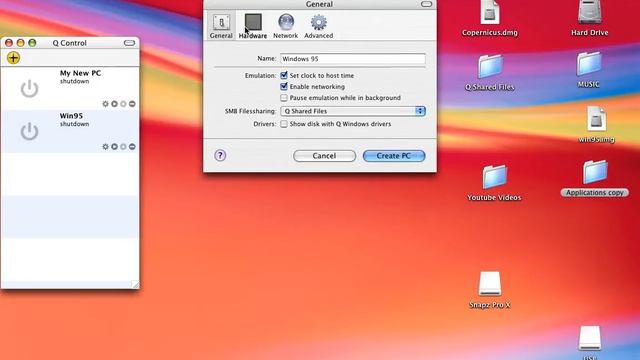Image resolution: width=640 pixels, height=360 pixels.
Task: Click the Create PC button
Action: point(394,156)
